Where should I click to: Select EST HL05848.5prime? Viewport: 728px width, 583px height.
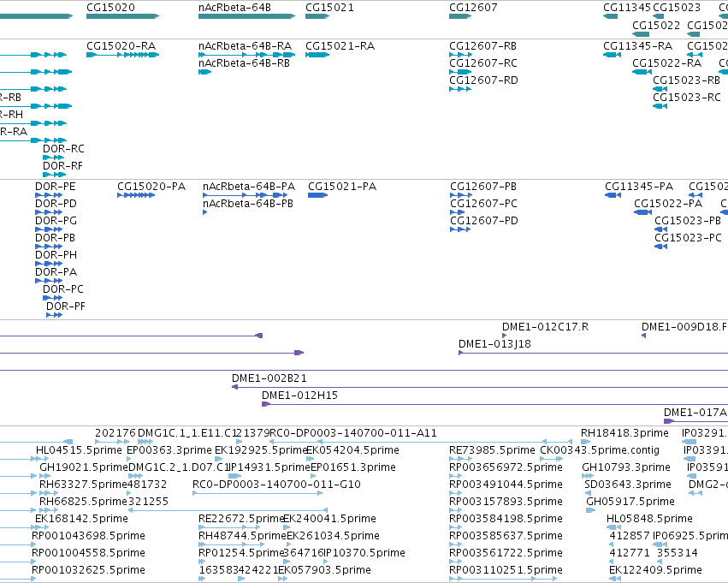point(613,527)
